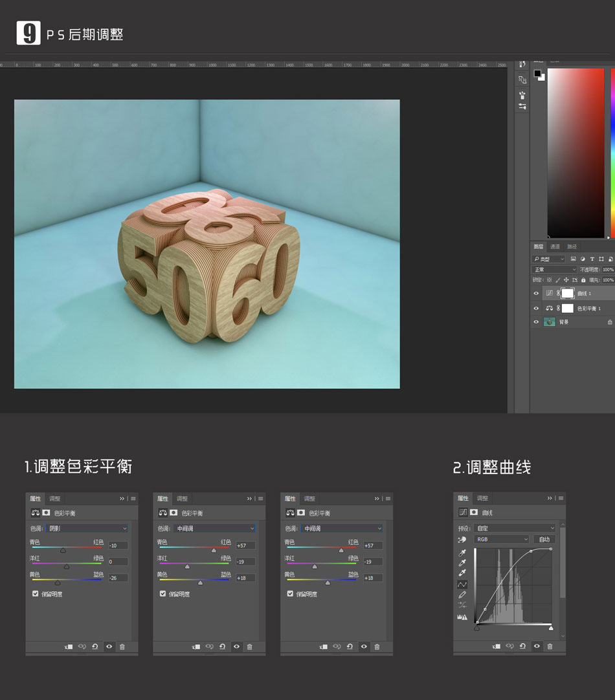
Task: Open the 预设 自定 preset dropdown
Action: click(x=515, y=528)
